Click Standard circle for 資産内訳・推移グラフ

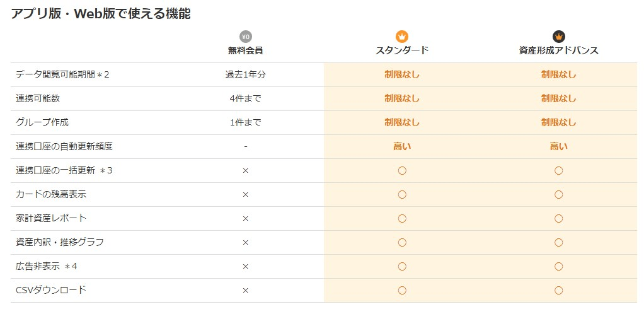pos(402,242)
